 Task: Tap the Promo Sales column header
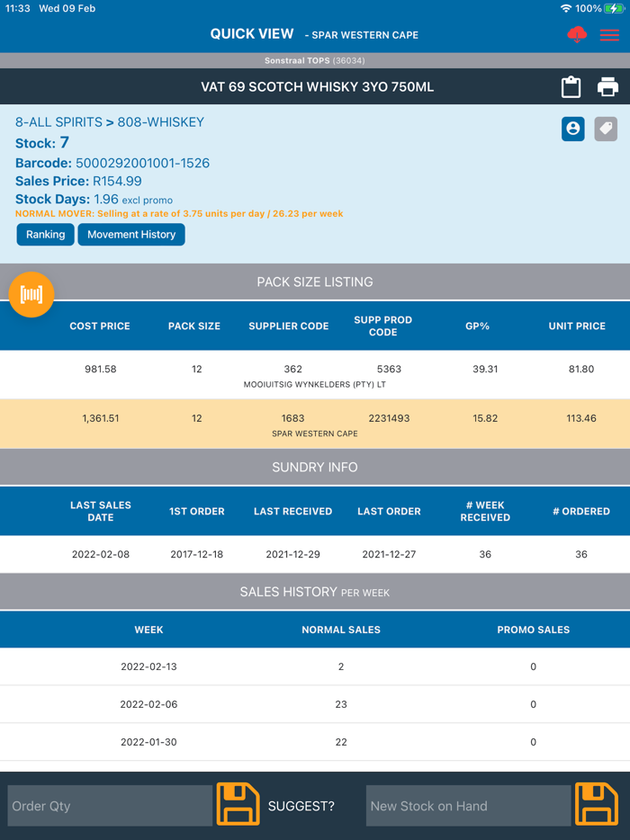tap(533, 630)
